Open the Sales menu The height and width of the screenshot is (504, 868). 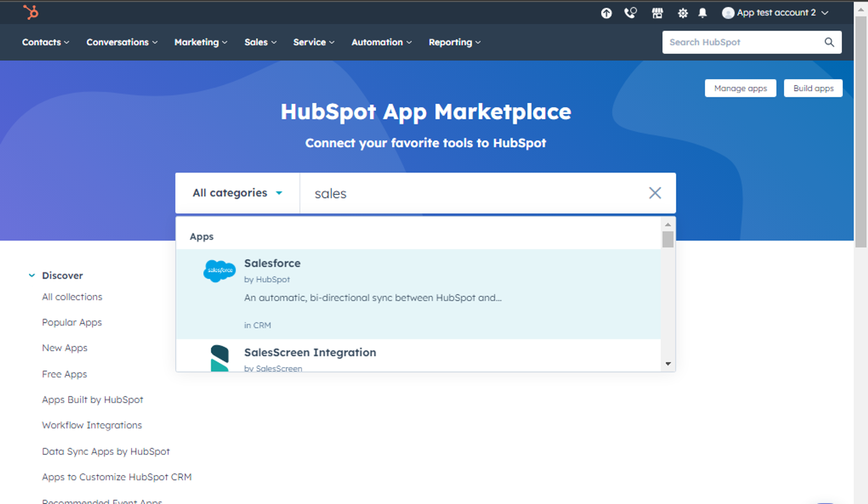pos(260,42)
